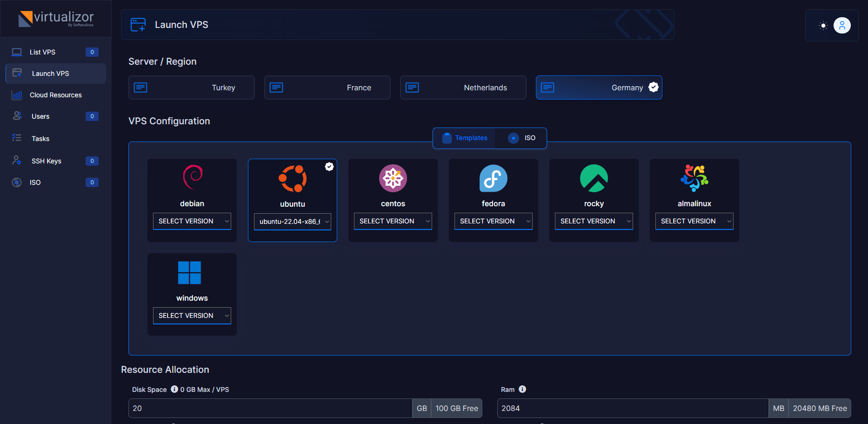Image resolution: width=868 pixels, height=424 pixels.
Task: Open List VPS in sidebar
Action: (56, 52)
